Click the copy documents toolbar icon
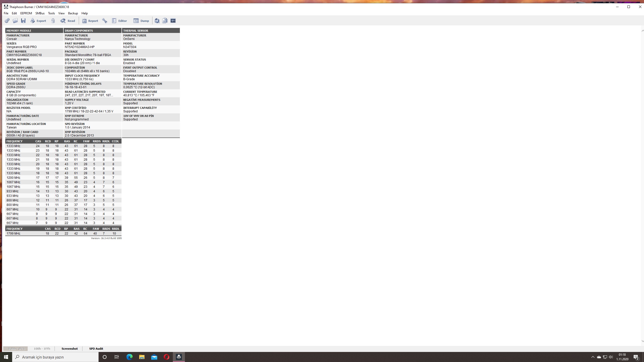Screen dimensions: 644x362 coord(165,21)
